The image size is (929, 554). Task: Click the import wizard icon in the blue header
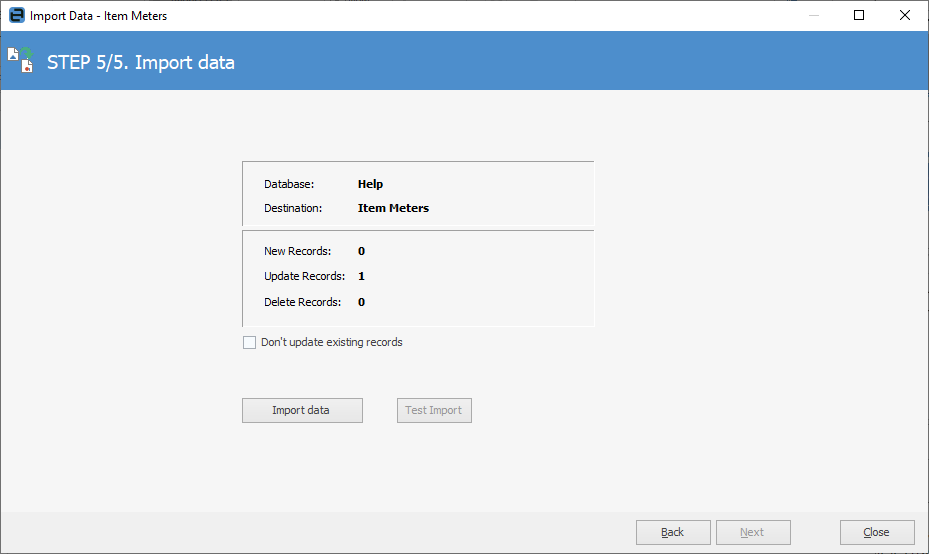(21, 61)
